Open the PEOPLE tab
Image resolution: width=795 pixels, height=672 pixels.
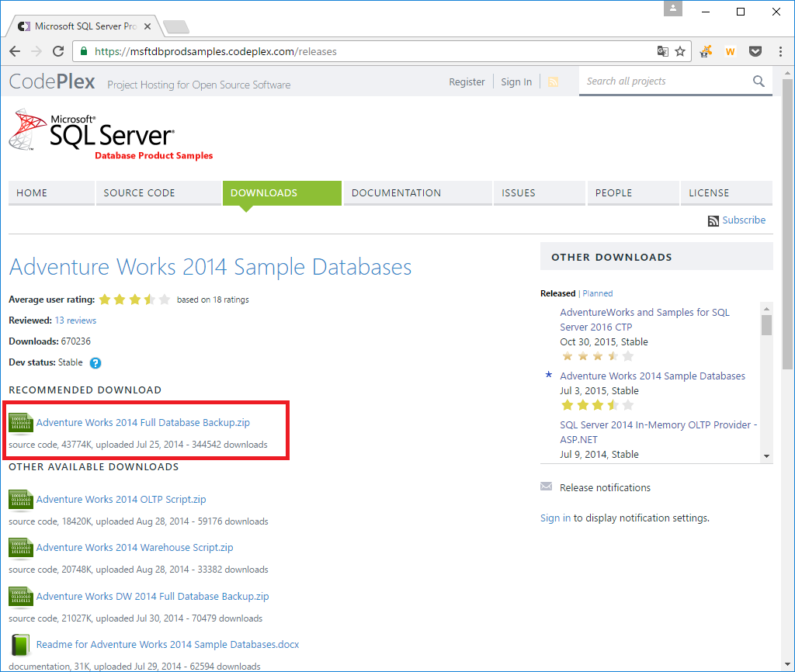[x=633, y=193]
